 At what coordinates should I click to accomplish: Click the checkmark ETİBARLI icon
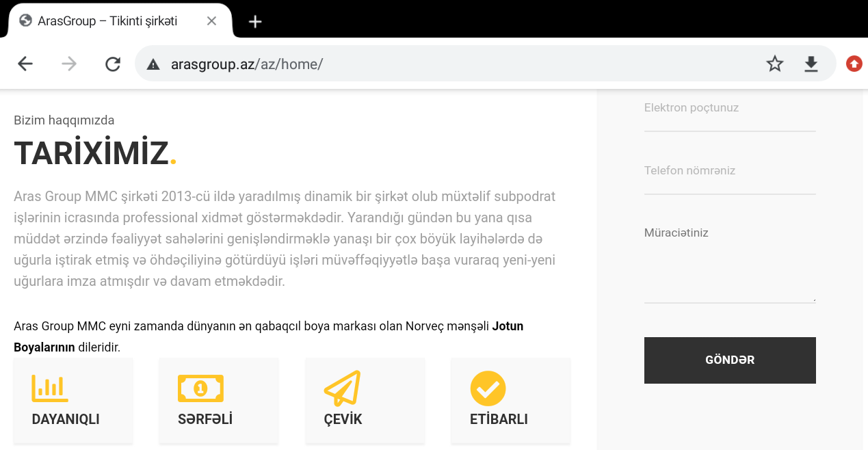[x=488, y=388]
